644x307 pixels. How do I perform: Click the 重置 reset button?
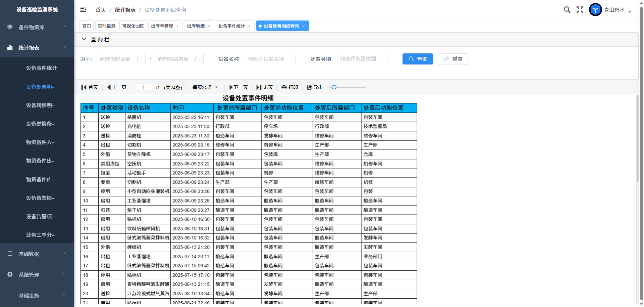tap(453, 59)
